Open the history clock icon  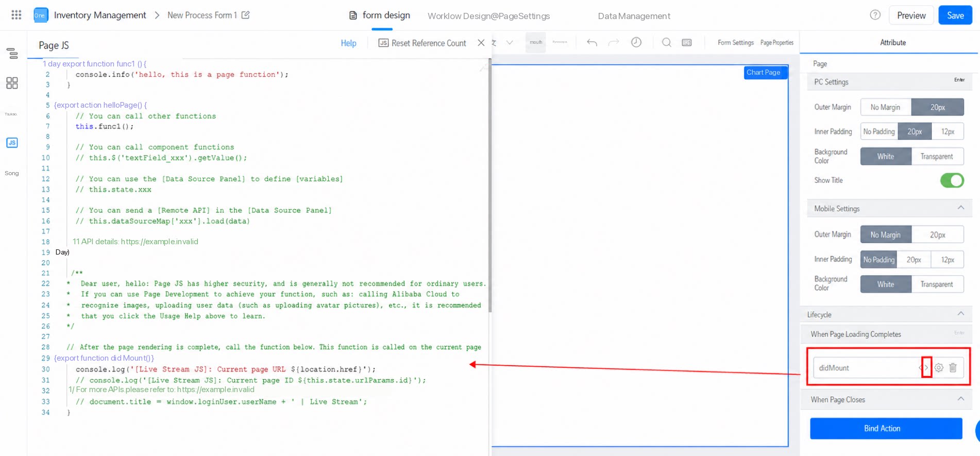click(x=636, y=42)
